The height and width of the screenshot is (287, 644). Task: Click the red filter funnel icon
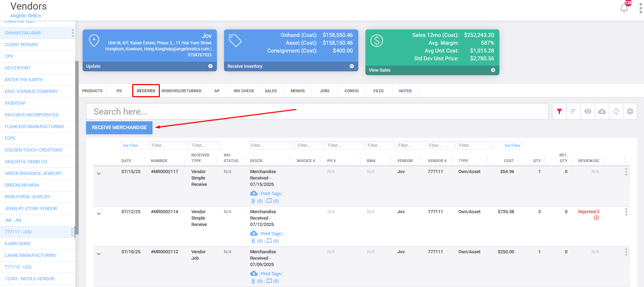click(x=559, y=111)
